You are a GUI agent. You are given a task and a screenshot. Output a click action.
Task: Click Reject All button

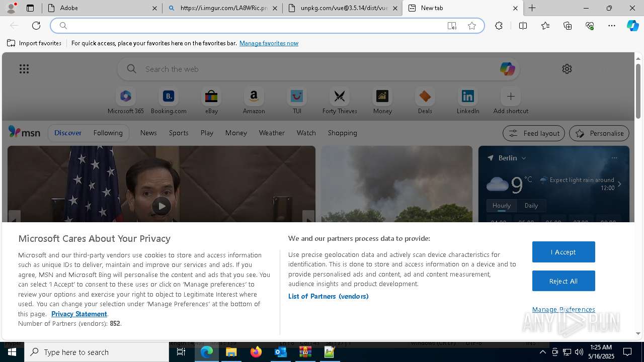(x=563, y=281)
